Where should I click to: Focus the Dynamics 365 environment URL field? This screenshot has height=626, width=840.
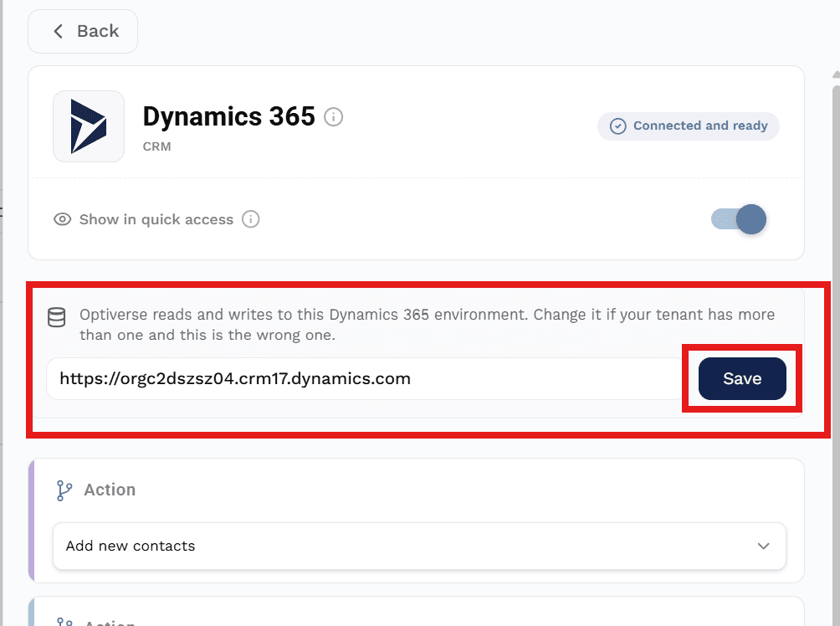pyautogui.click(x=366, y=378)
